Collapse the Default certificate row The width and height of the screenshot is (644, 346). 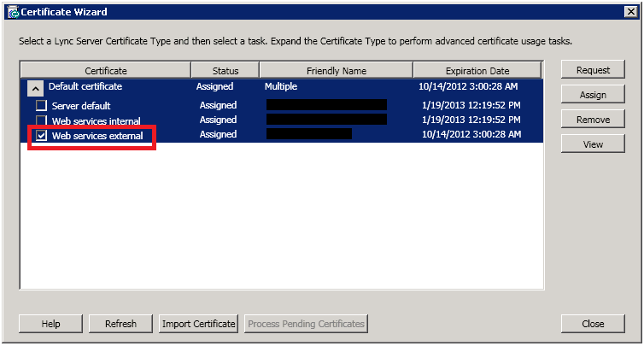35,88
